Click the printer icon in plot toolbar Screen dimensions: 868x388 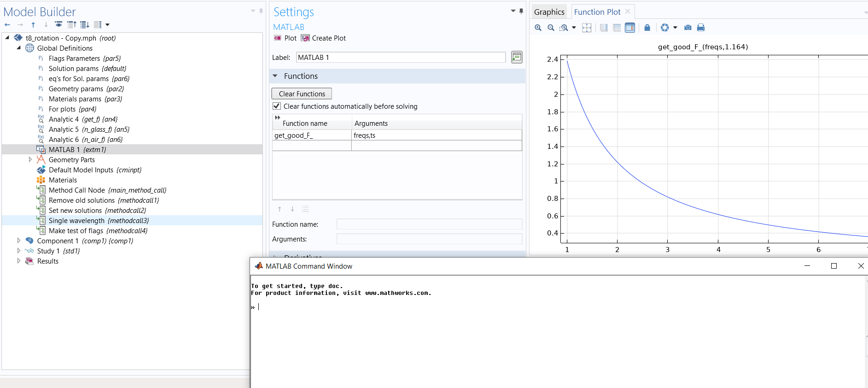coord(700,28)
